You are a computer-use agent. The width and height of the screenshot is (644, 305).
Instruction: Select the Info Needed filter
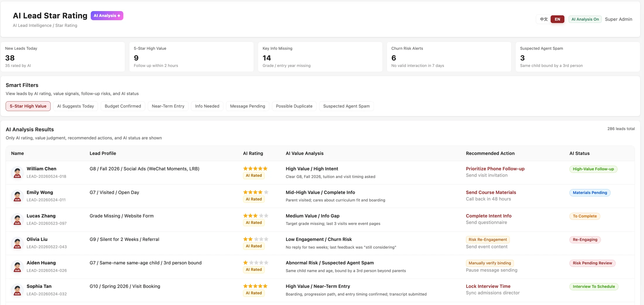coord(207,106)
